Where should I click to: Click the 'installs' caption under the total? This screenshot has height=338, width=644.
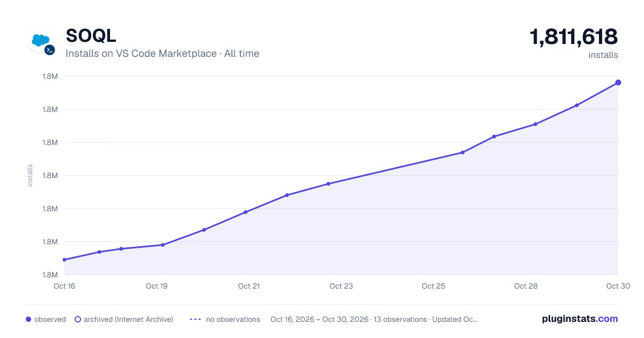click(603, 55)
